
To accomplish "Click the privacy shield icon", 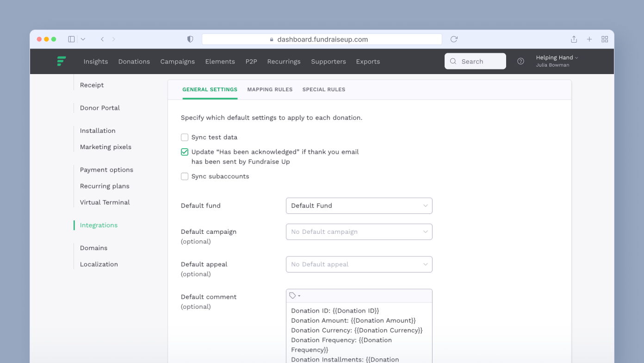I will [190, 39].
